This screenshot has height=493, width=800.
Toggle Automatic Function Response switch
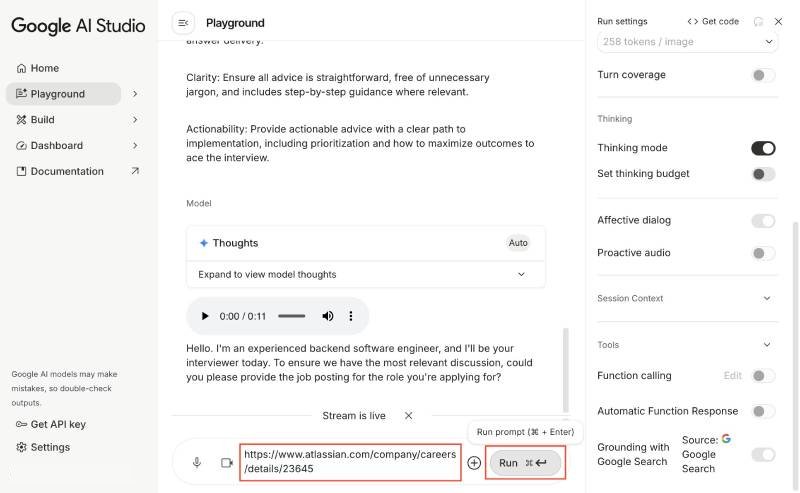[763, 411]
